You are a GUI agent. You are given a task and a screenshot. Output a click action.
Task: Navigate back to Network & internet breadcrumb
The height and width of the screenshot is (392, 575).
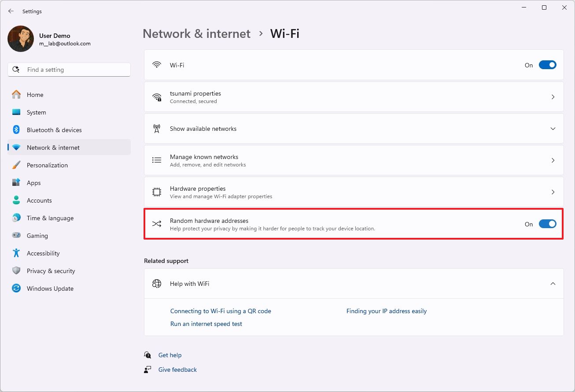point(196,33)
